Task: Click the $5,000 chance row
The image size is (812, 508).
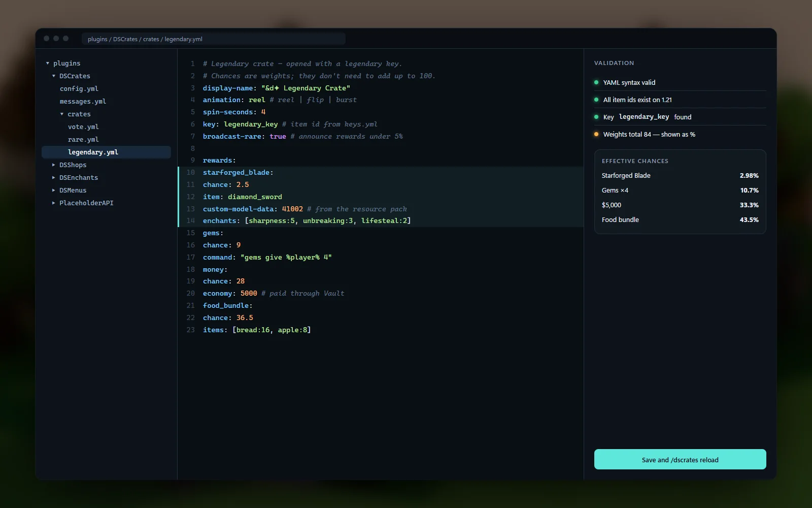Action: pos(680,205)
